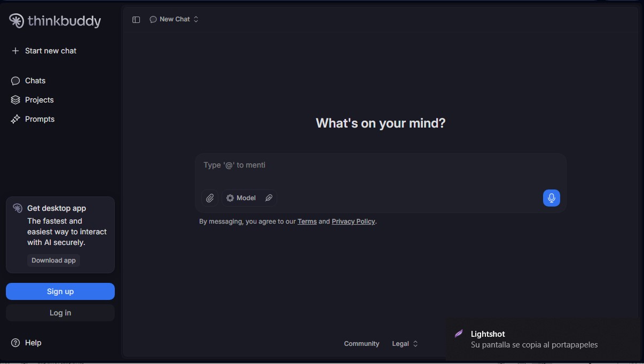Expand the New Chat title dropdown
Viewport: 644px width, 364px height.
(195, 19)
